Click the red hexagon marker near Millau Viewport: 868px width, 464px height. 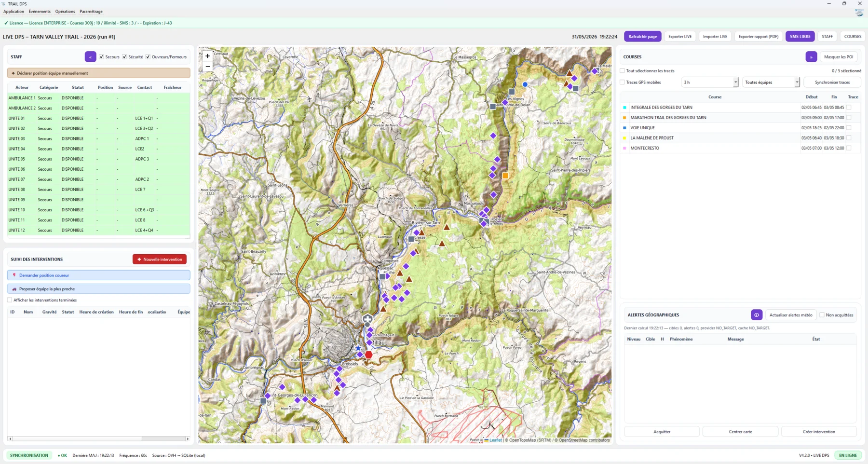[x=369, y=355]
